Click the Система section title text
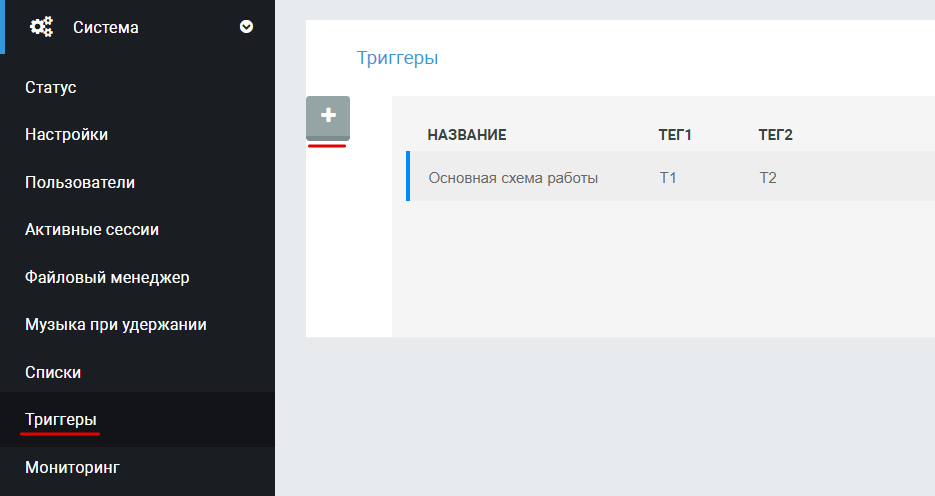The width and height of the screenshot is (935, 496). point(106,28)
